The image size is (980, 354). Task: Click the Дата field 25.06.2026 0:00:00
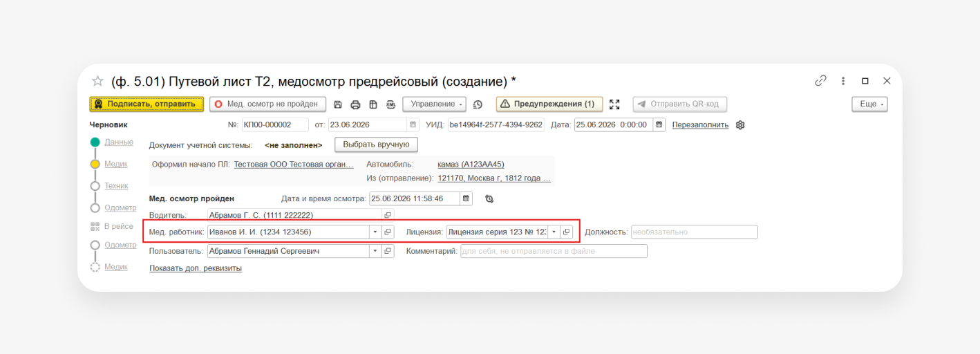coord(614,125)
